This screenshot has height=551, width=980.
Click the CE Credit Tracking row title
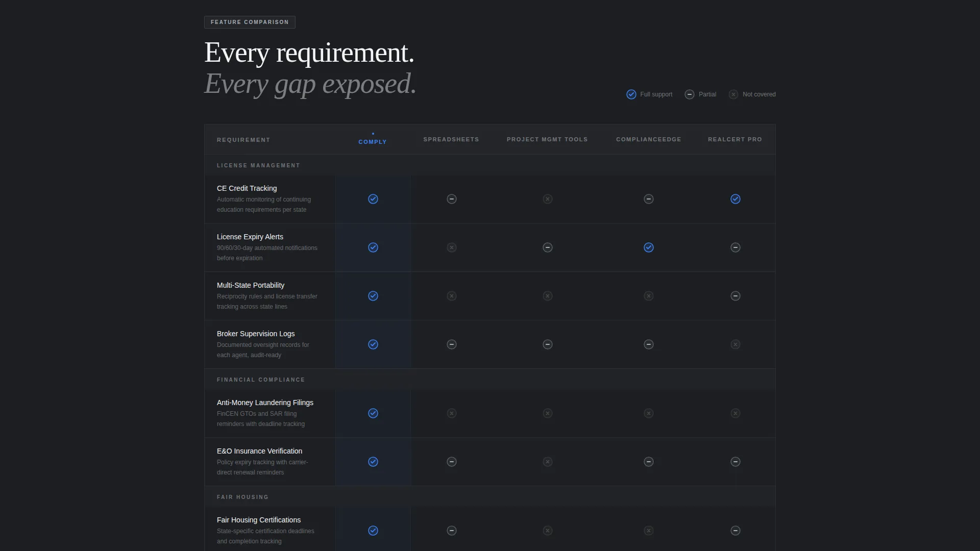point(247,188)
